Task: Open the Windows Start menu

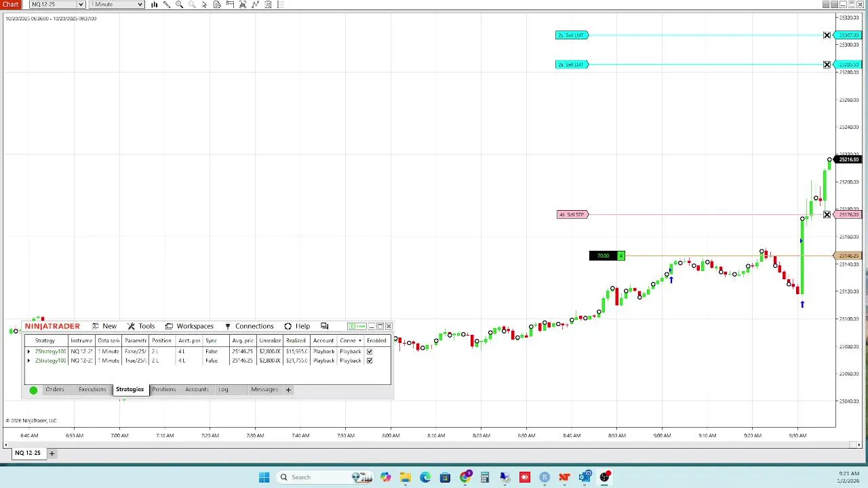Action: pyautogui.click(x=264, y=477)
